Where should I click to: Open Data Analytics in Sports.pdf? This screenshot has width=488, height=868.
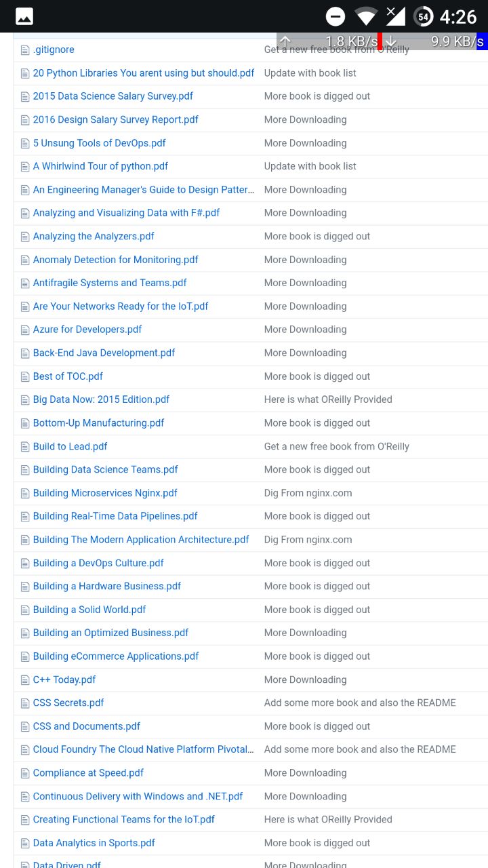(x=94, y=843)
